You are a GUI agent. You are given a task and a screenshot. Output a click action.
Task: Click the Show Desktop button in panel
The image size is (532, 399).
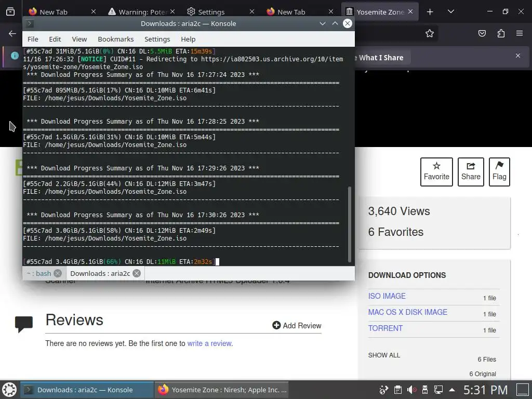pyautogui.click(x=523, y=390)
